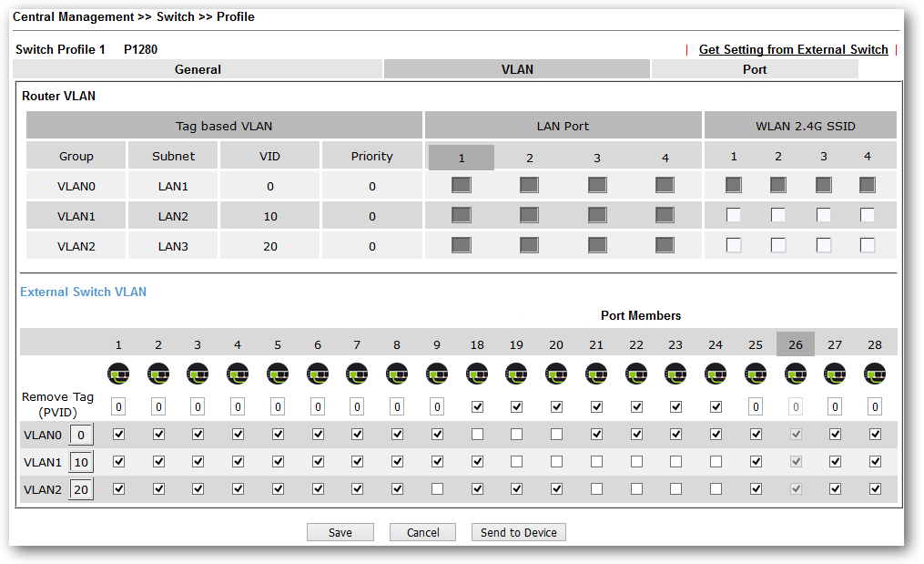
Task: Click the port 28 switch port icon
Action: click(x=875, y=374)
